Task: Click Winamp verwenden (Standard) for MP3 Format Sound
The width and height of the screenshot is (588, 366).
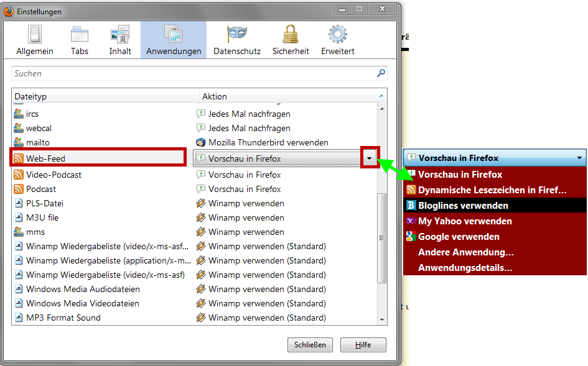Action: tap(267, 318)
